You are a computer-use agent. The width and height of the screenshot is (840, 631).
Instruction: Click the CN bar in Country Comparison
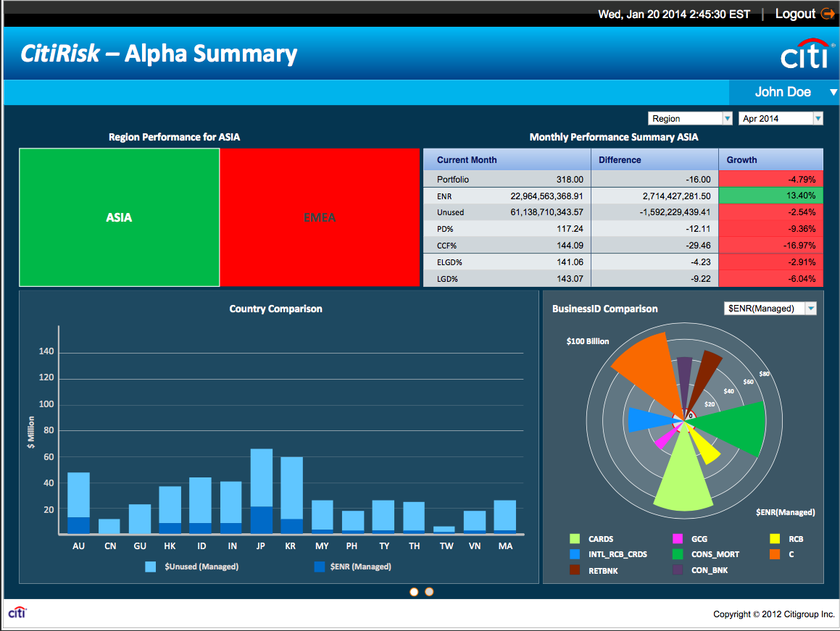[x=109, y=526]
